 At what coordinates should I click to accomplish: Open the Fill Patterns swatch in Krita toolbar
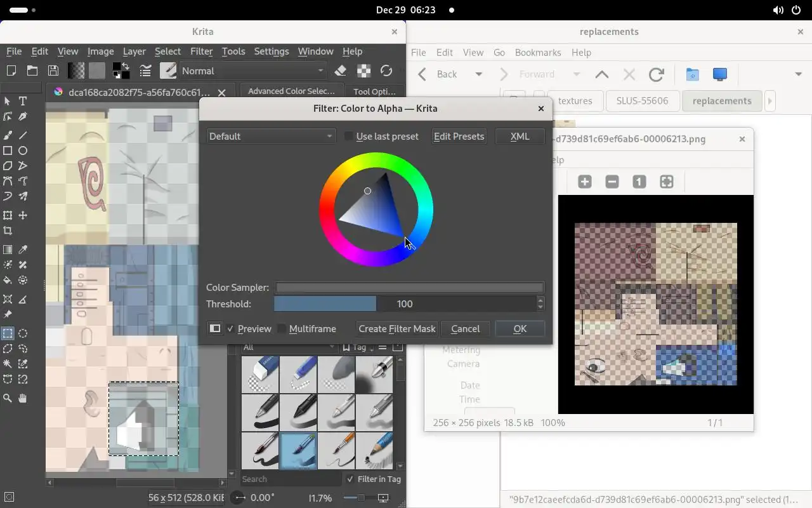(96, 70)
